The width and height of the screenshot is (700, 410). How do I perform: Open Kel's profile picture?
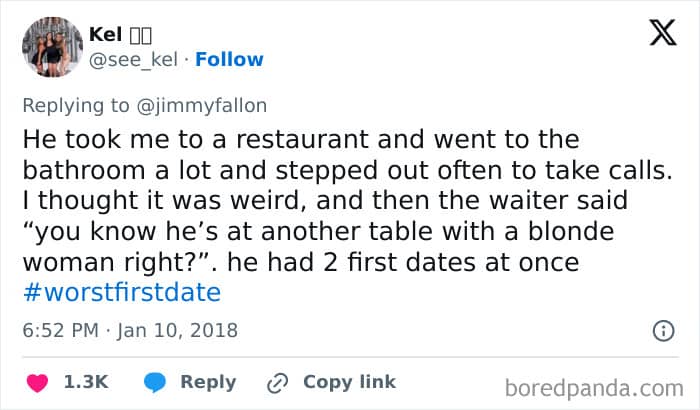coord(51,47)
